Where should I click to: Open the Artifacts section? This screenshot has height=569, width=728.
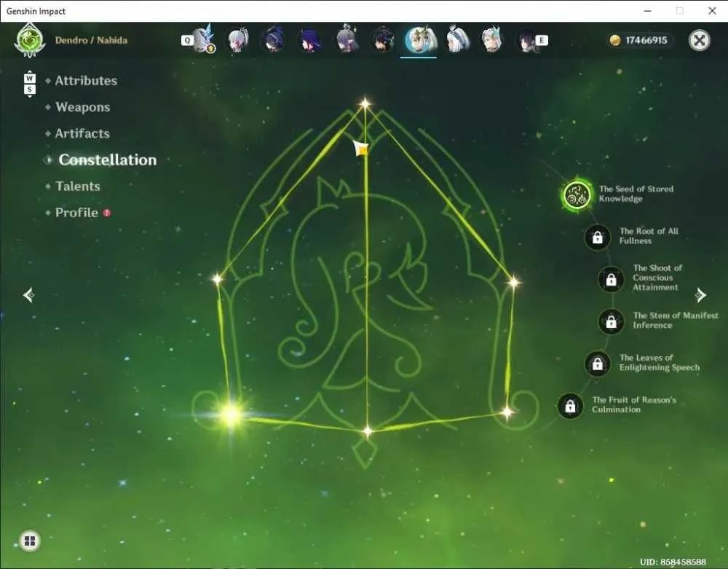tap(82, 134)
